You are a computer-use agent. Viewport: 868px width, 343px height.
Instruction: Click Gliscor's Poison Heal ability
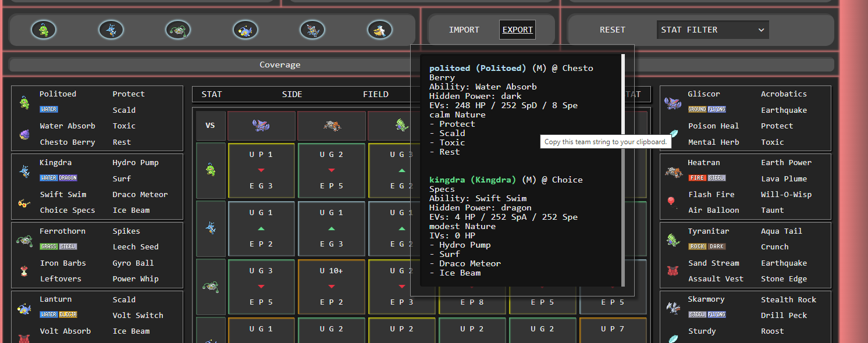pos(713,126)
